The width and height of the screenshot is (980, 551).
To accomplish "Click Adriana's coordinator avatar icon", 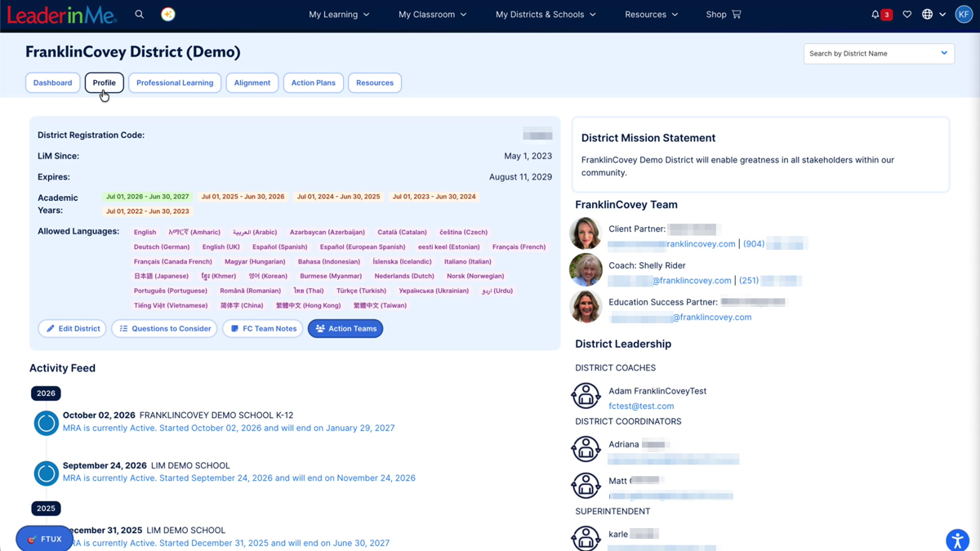I will [x=586, y=450].
